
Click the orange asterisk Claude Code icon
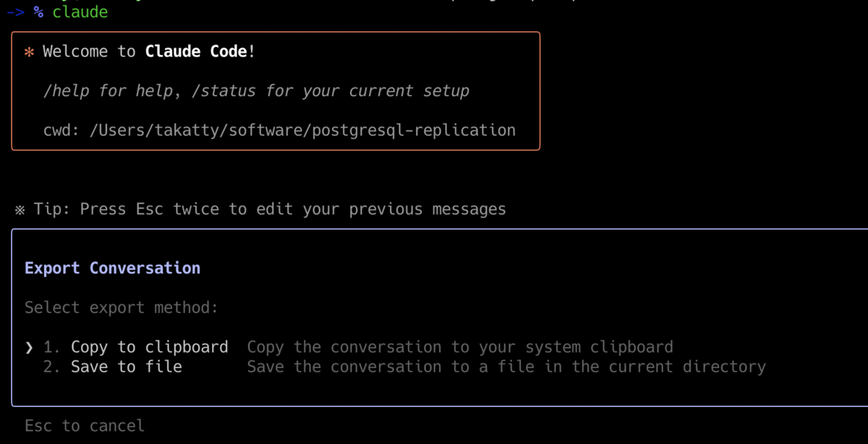pos(28,51)
